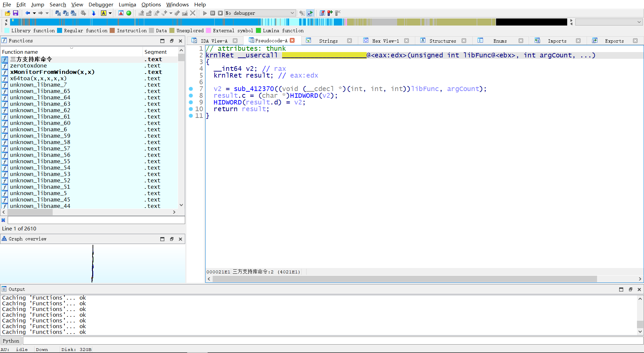Open the name jump options dropdown arrow
The height and width of the screenshot is (353, 644).
click(111, 13)
